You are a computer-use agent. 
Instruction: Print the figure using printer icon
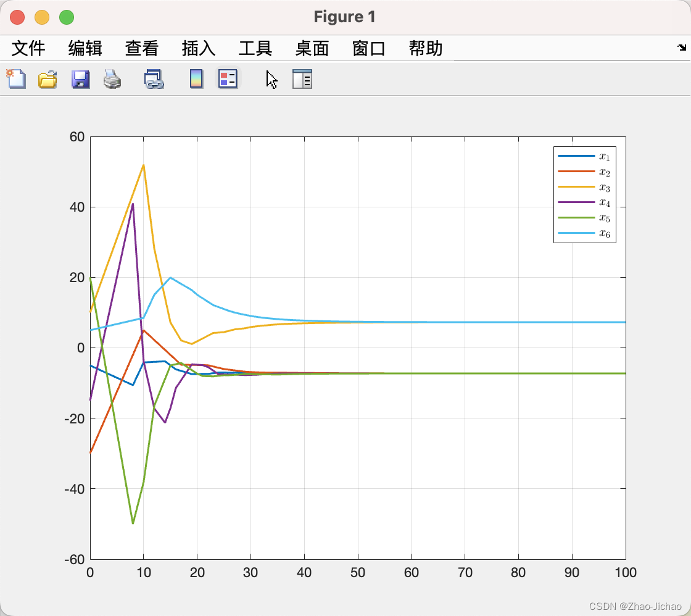pyautogui.click(x=112, y=80)
